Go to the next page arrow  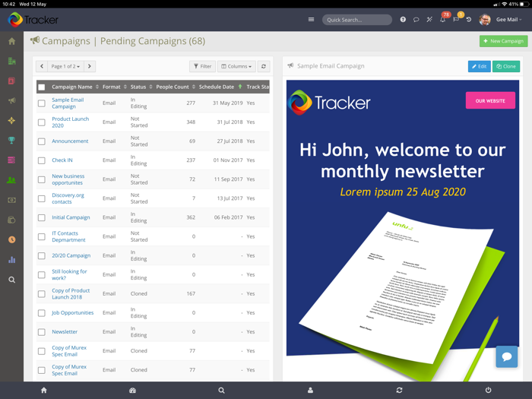coord(90,66)
